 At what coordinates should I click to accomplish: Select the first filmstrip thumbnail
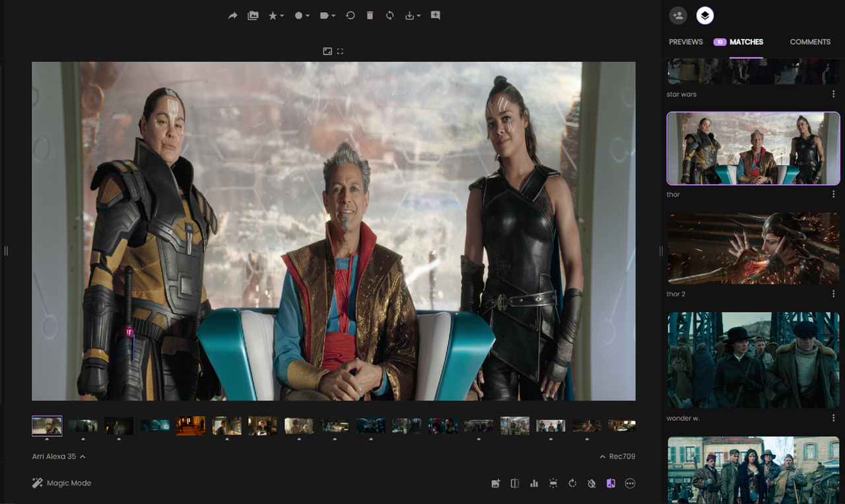47,426
